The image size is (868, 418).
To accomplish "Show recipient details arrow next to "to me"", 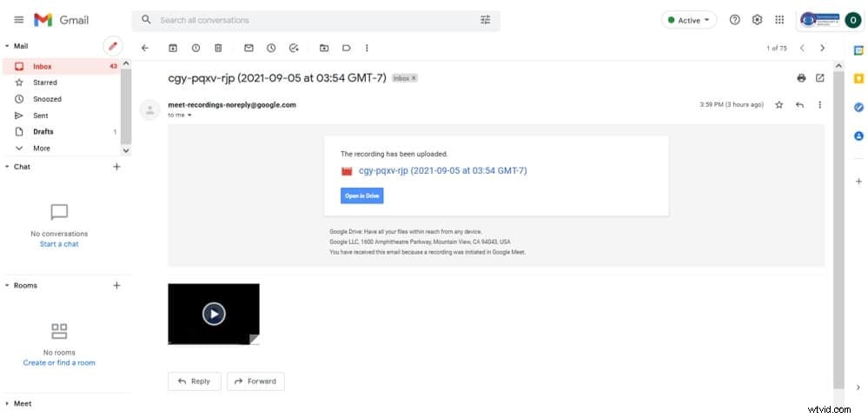I will pos(189,116).
